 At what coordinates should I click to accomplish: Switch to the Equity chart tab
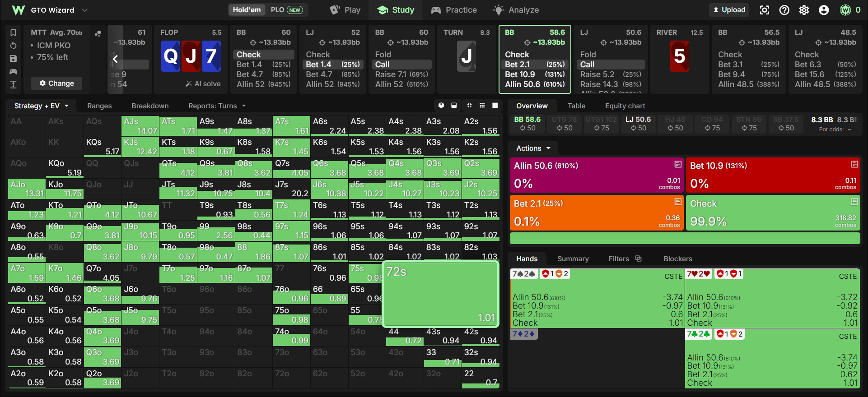point(625,106)
